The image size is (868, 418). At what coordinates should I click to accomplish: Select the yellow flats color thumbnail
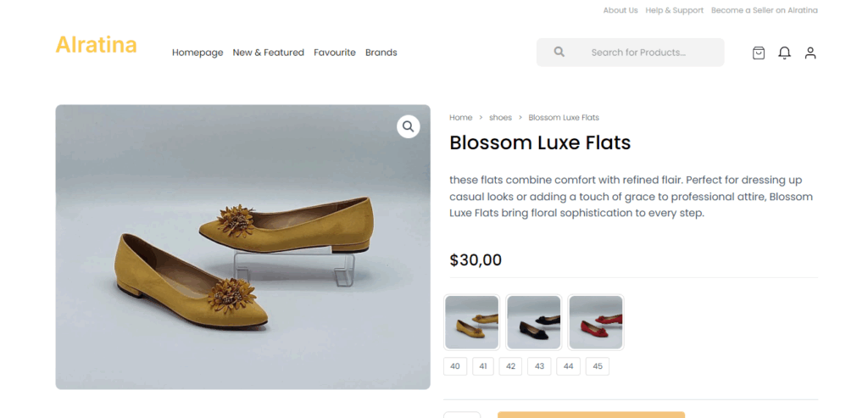pyautogui.click(x=472, y=322)
